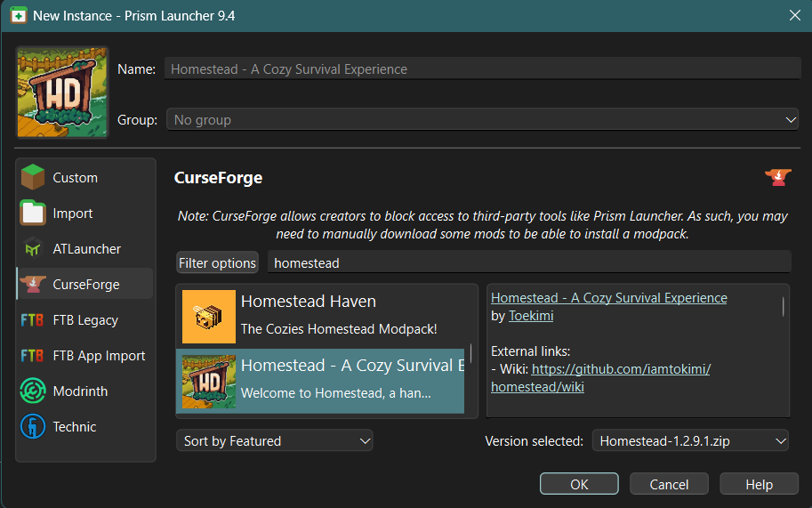Viewport: 812px width, 508px height.
Task: Click the CurseForge anvil sidebar icon
Action: click(33, 284)
